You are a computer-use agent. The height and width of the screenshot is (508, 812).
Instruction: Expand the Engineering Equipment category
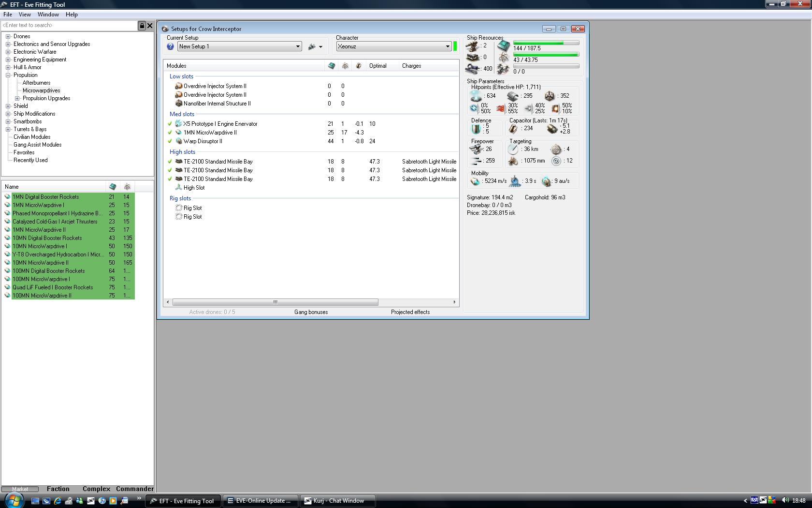point(8,60)
